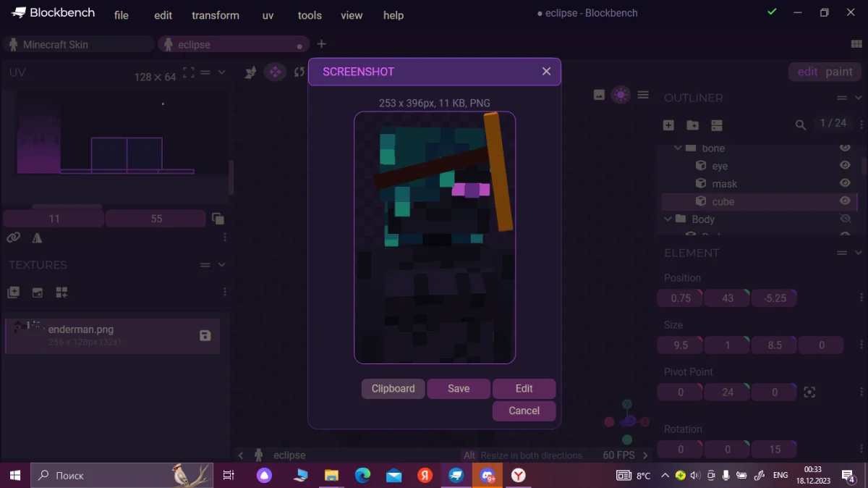Viewport: 868px width, 488px height.
Task: Click the Position X slider field 0.75
Action: [680, 298]
